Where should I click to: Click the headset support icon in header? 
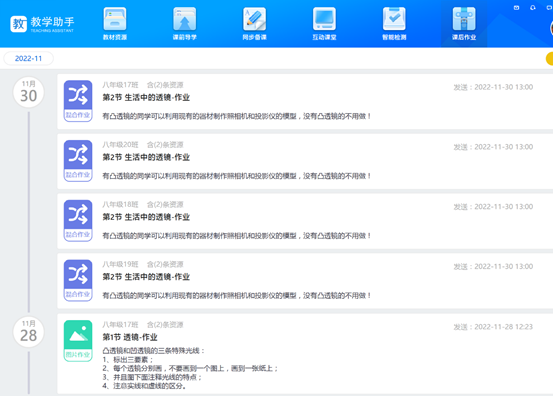click(533, 7)
